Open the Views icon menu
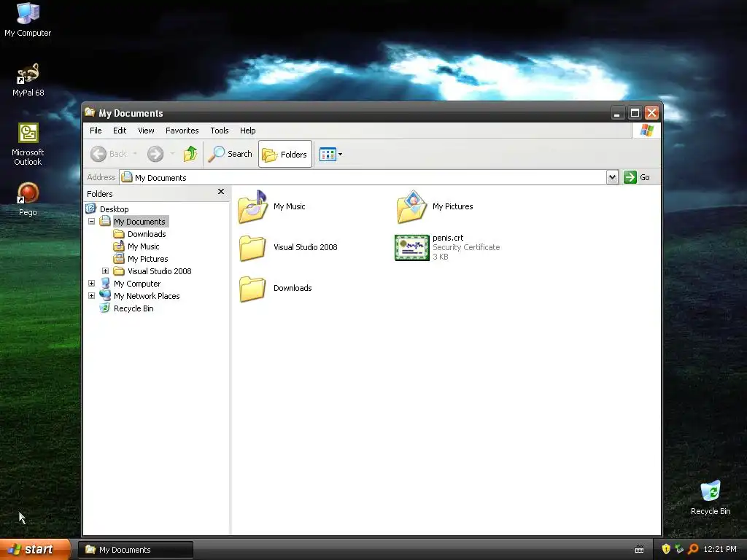 pyautogui.click(x=330, y=154)
